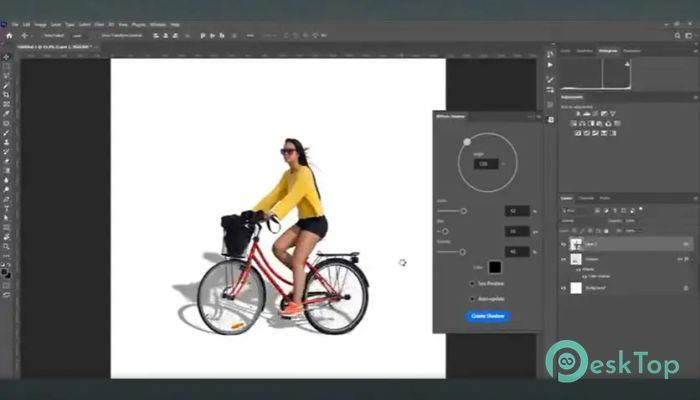Open the layer Kind filter dropdown
Viewport: 700px width, 400px height.
577,210
